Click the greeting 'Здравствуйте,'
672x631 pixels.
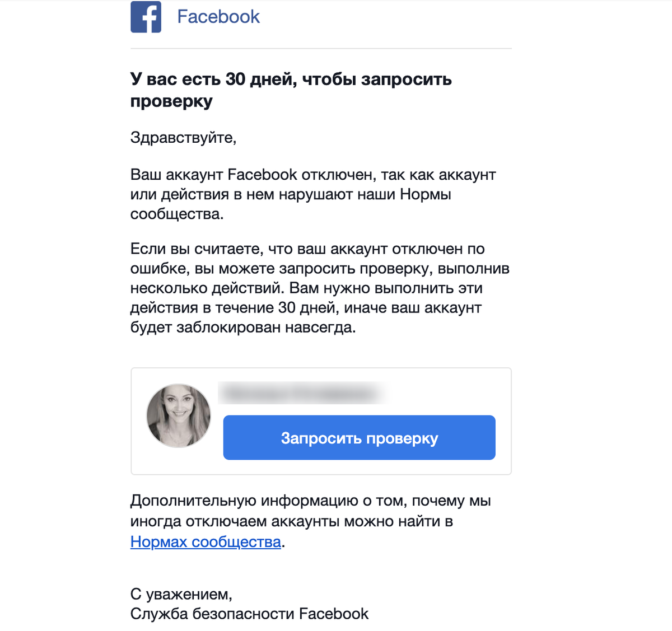[184, 136]
